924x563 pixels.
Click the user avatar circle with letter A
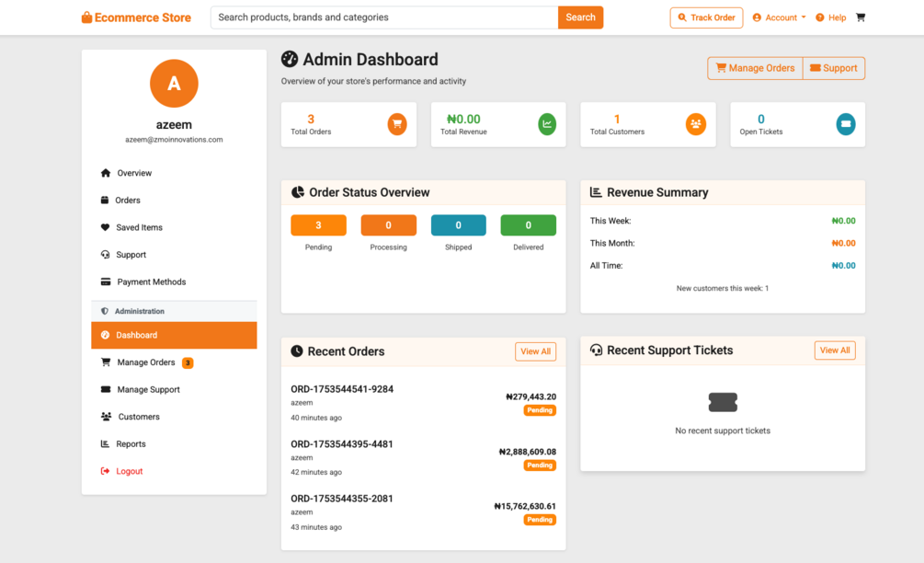coord(174,83)
